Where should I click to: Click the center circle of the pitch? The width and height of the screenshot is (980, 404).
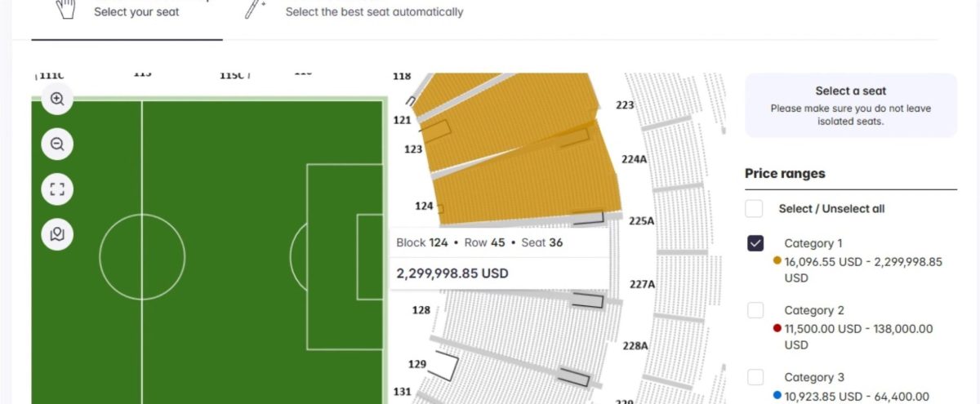[142, 256]
